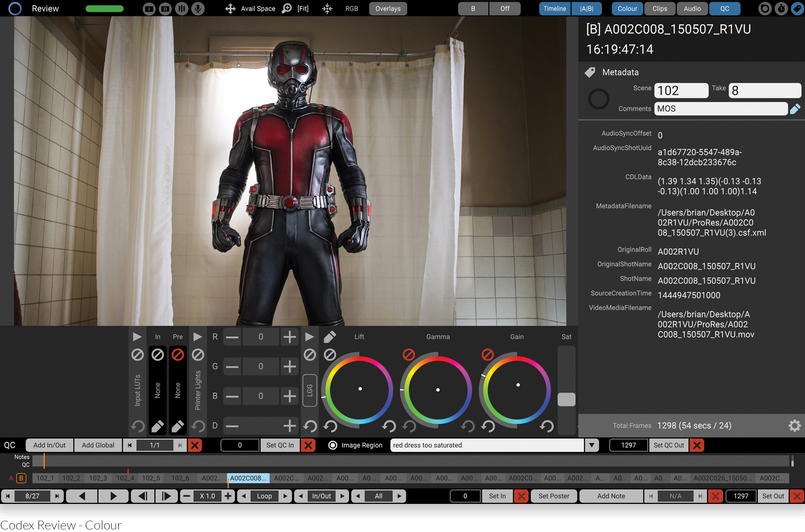Adjust the Sat slider handle
The width and height of the screenshot is (805, 532).
tap(566, 400)
